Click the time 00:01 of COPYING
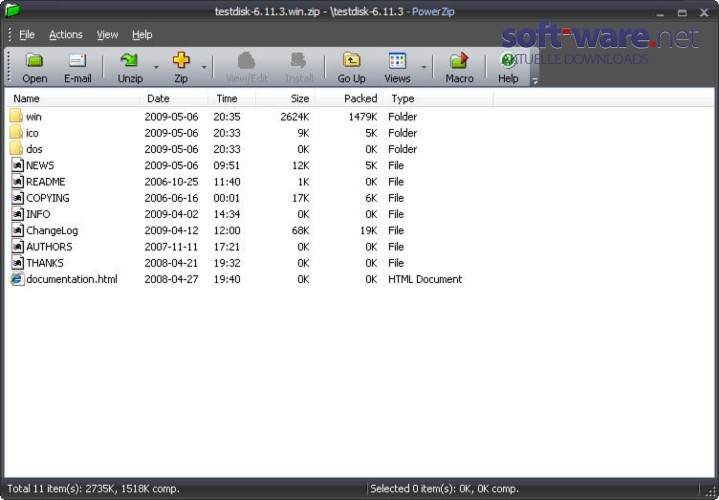 click(x=227, y=198)
